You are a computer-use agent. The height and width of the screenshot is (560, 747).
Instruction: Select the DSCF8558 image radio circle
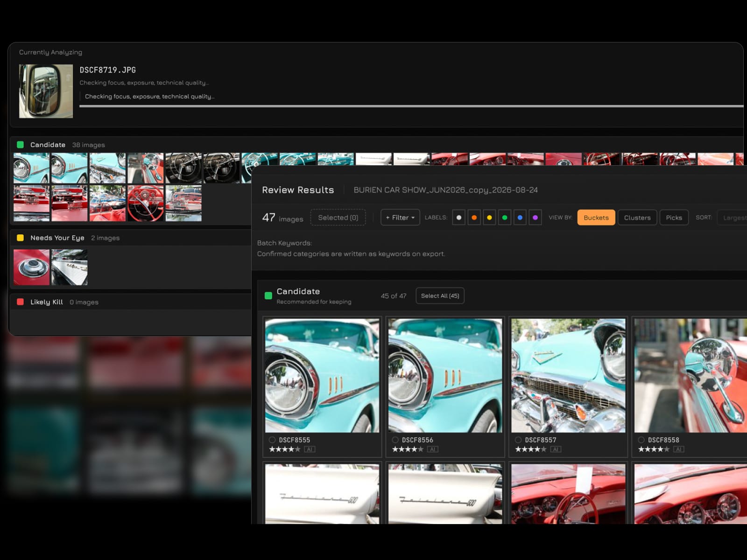pyautogui.click(x=641, y=440)
